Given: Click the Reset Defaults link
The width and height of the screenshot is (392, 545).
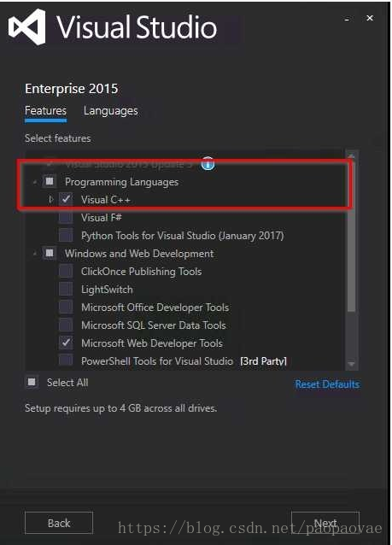Looking at the screenshot, I should [x=327, y=384].
